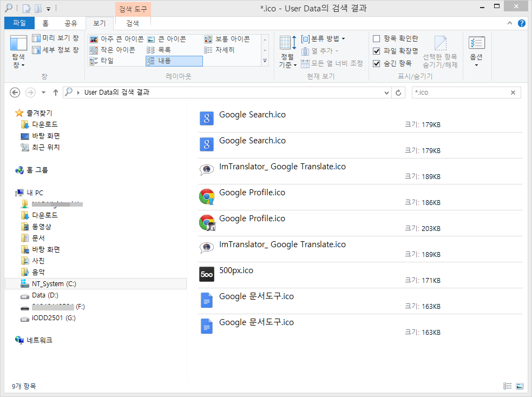
Task: Open the 분류 방법 group by dropdown
Action: coord(323,38)
